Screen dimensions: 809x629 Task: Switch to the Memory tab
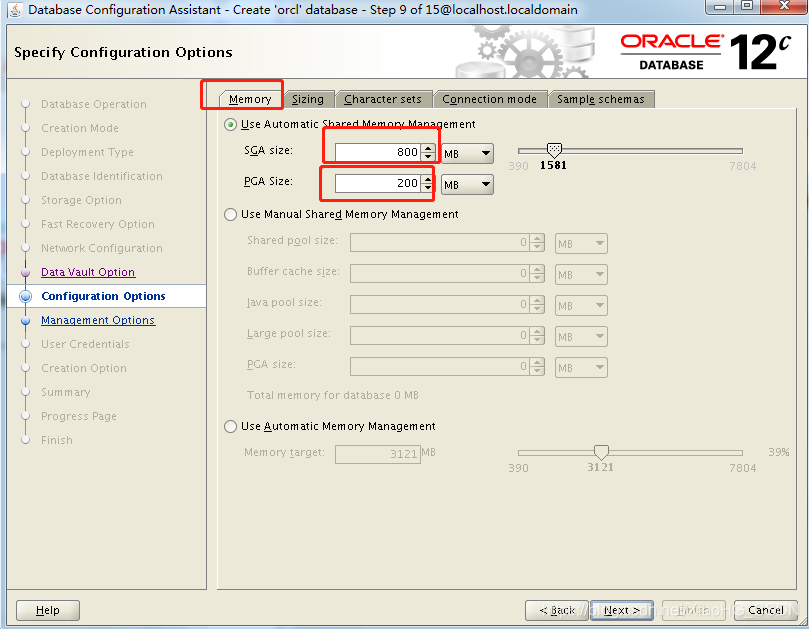click(x=250, y=99)
